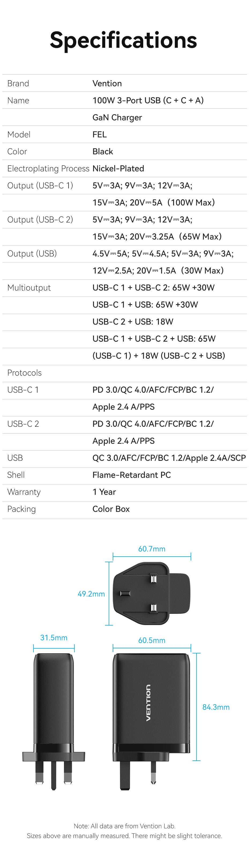Select the Color Black row
249x868 pixels.
(125, 151)
